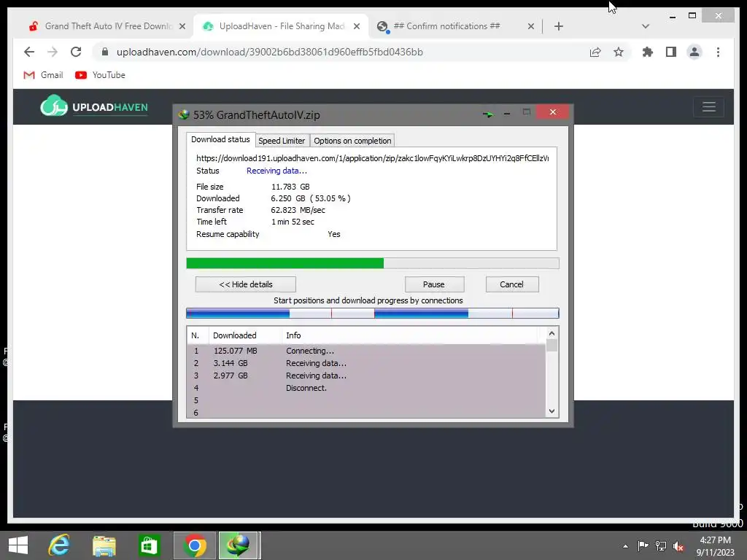Switch to Internet Download Manager in taskbar
The width and height of the screenshot is (747, 560).
click(x=239, y=545)
